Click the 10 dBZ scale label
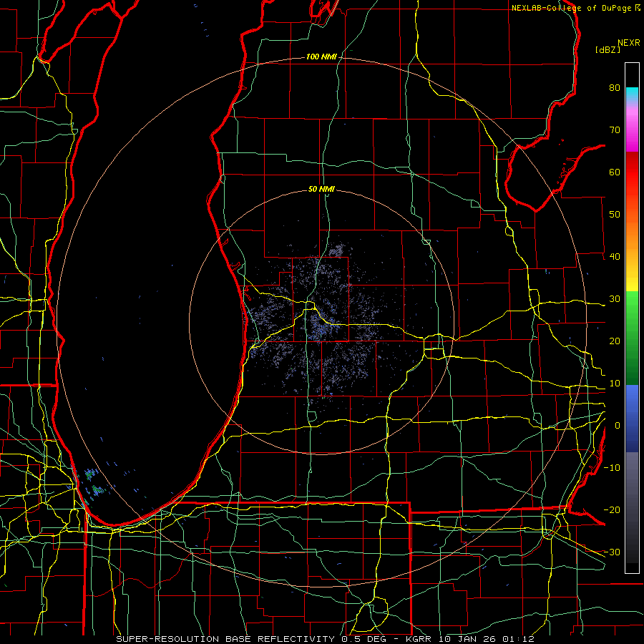Viewport: 644px width, 644px height. coord(615,384)
